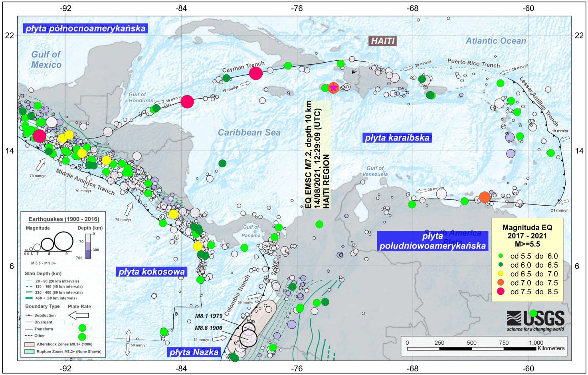The width and height of the screenshot is (588, 375).
Task: Click the 'Atlantic Ocean' label
Action: (x=496, y=41)
